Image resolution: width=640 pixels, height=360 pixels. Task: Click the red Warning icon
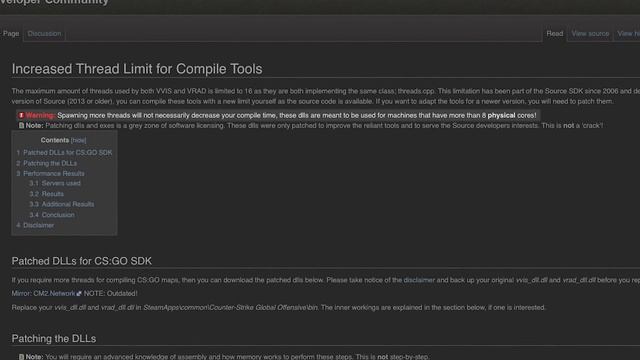tap(21, 116)
